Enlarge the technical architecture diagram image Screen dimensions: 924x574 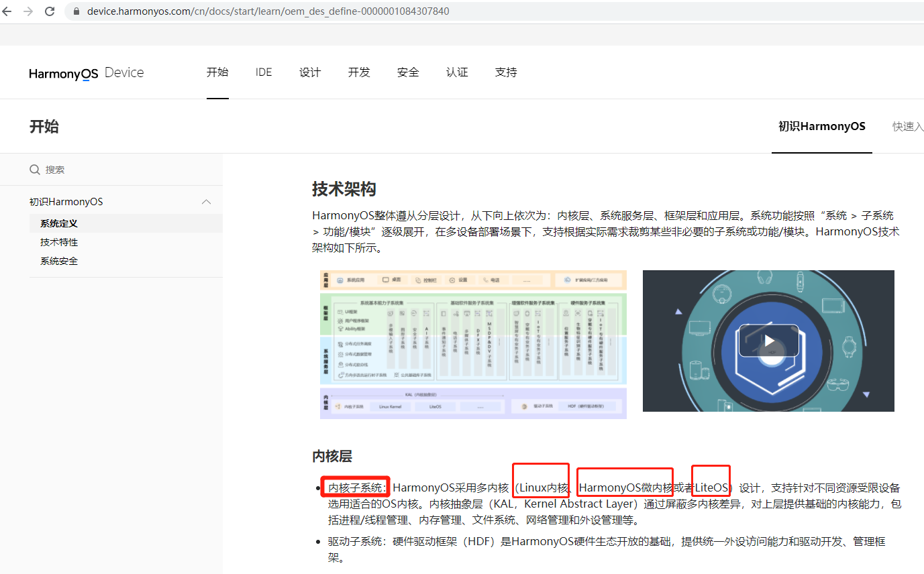click(473, 344)
